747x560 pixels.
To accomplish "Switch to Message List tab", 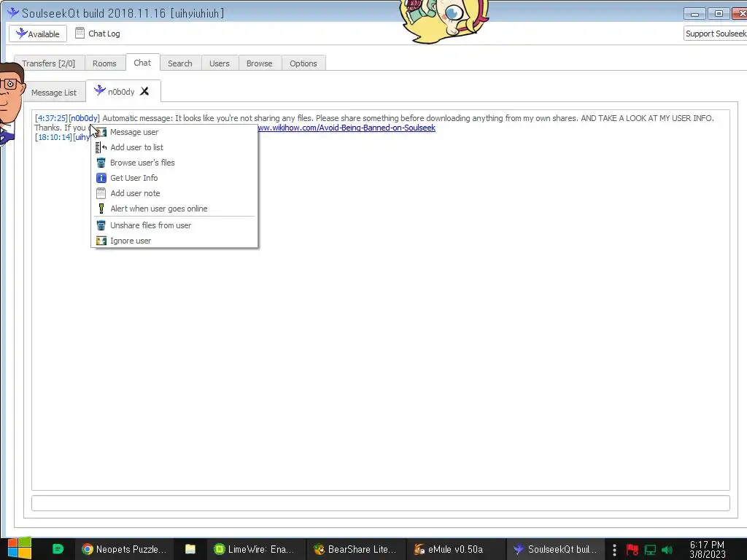I will [x=54, y=92].
